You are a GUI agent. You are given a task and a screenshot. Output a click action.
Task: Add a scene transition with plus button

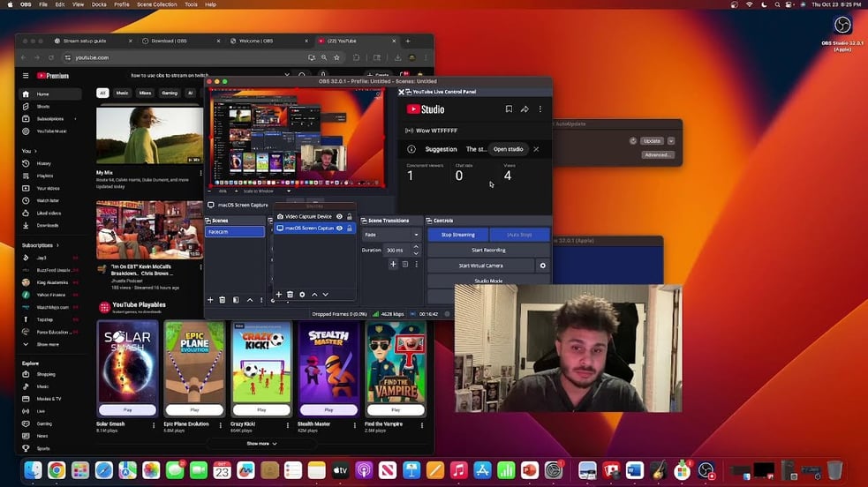coord(394,264)
